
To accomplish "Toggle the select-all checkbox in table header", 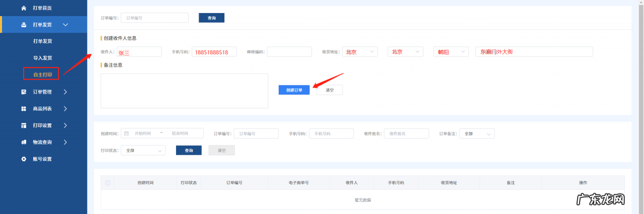I will click(108, 183).
